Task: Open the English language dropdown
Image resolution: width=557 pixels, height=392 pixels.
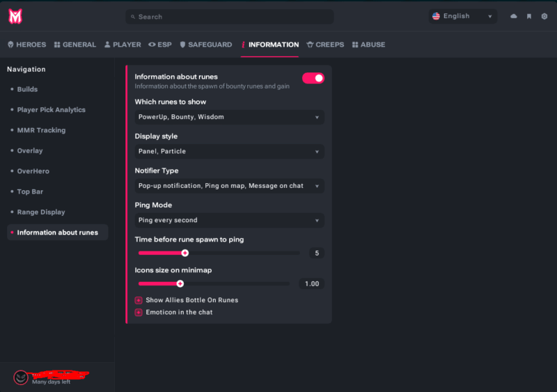Action: tap(462, 16)
